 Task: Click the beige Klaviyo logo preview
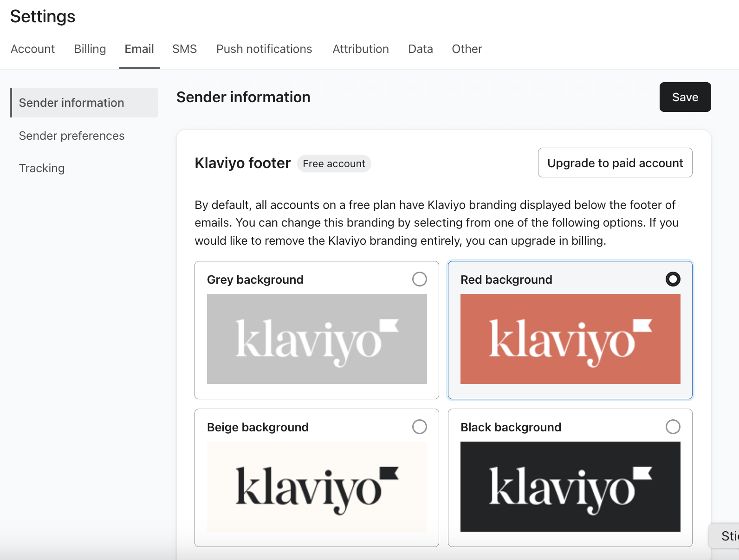(x=317, y=487)
